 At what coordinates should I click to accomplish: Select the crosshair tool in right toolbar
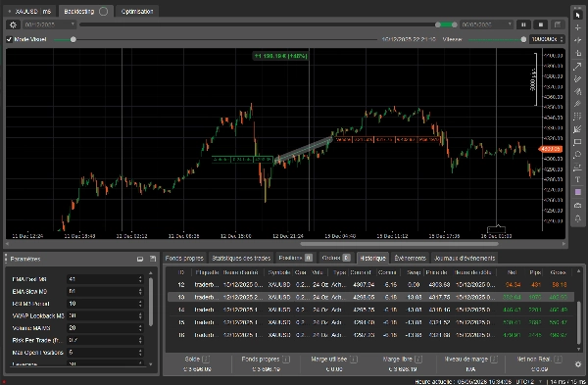click(x=577, y=27)
